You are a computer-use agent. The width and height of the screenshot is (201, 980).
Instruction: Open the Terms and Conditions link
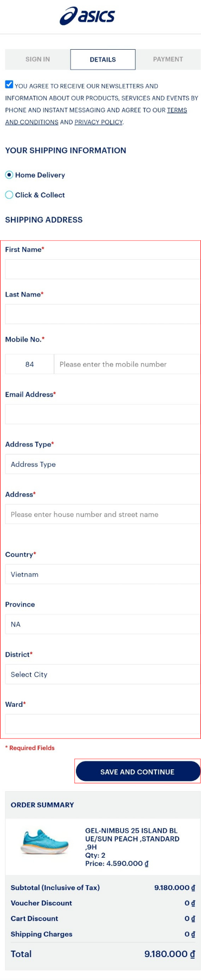tap(96, 116)
